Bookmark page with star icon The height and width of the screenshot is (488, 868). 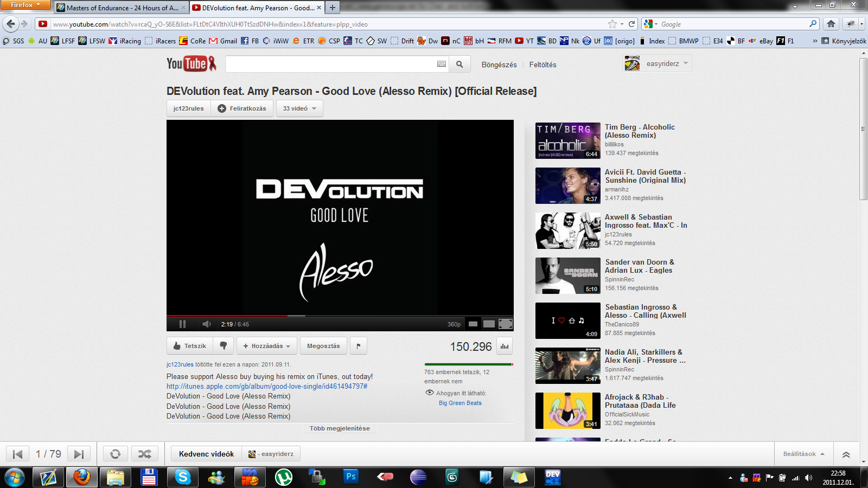pyautogui.click(x=612, y=24)
